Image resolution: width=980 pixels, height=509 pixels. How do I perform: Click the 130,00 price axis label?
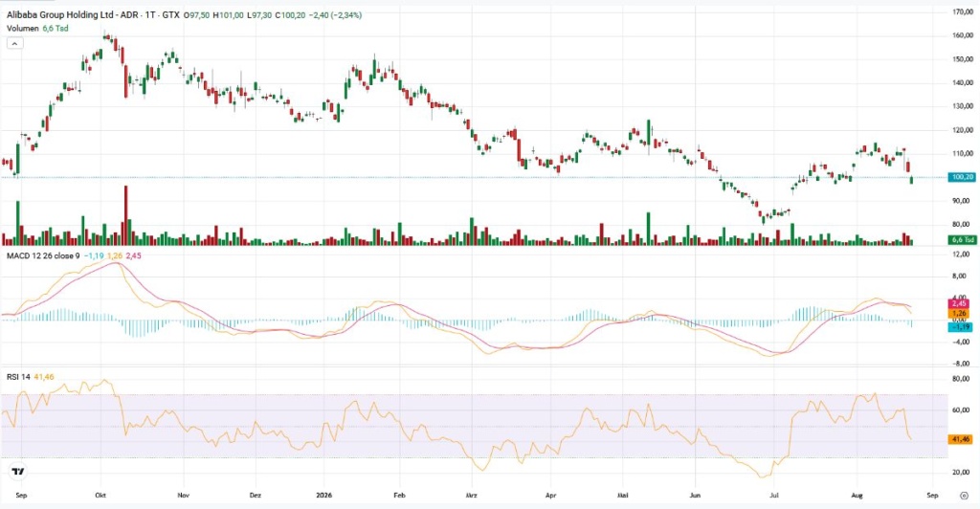pos(963,107)
